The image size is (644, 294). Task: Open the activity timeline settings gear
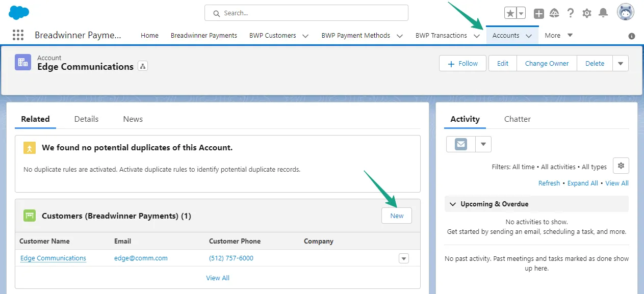(621, 166)
